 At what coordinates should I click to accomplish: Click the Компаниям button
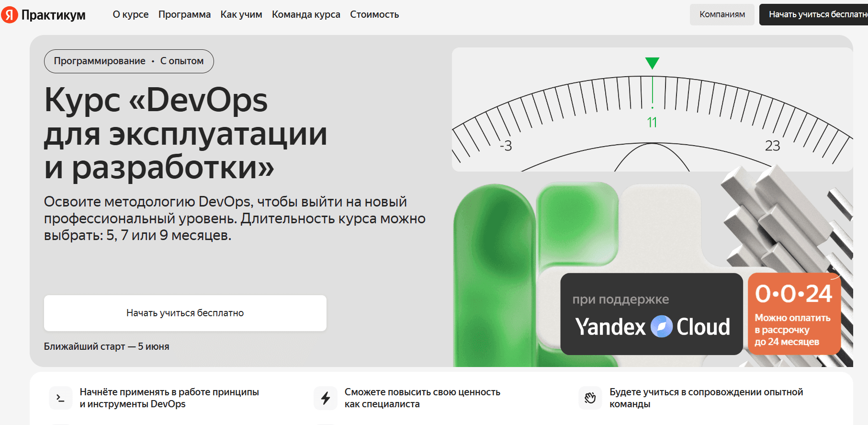[x=722, y=14]
